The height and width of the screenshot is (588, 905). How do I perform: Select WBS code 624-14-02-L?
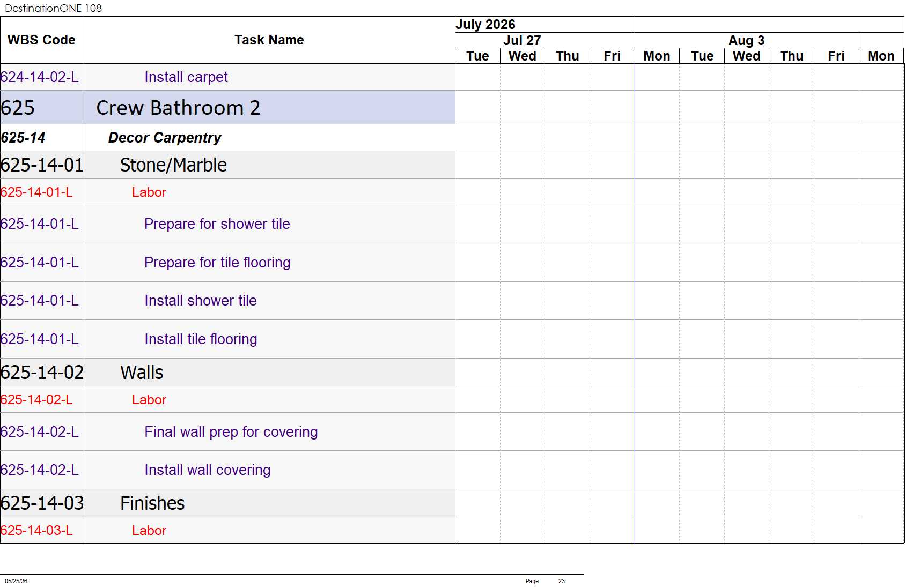pos(40,77)
